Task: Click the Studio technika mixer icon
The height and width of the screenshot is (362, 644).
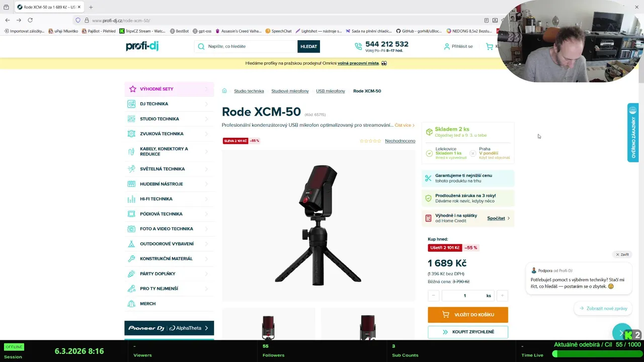Action: (x=131, y=119)
